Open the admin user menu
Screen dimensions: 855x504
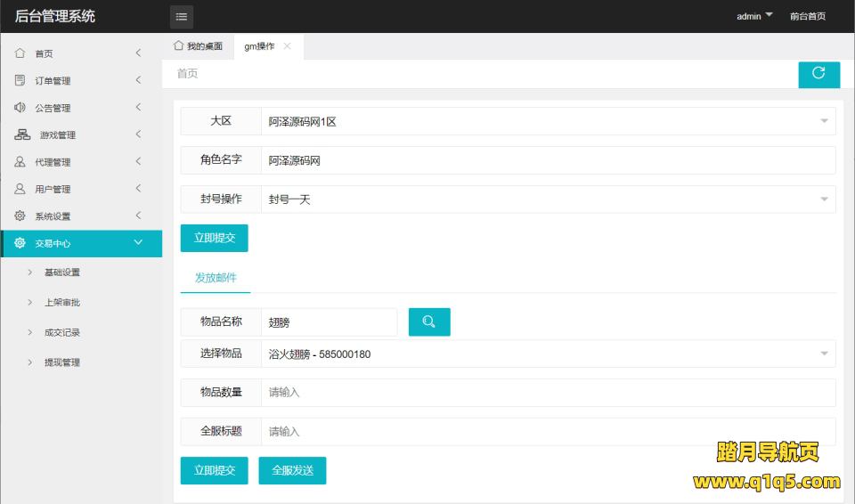pyautogui.click(x=753, y=16)
